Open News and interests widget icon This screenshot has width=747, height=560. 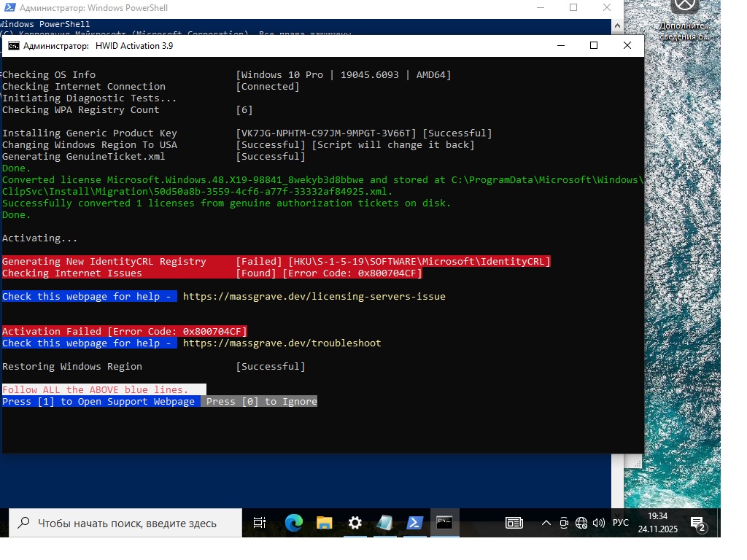pyautogui.click(x=514, y=523)
